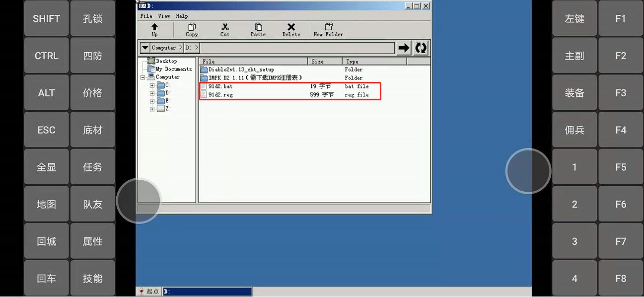Tap the 地图 overlay key

pyautogui.click(x=46, y=204)
